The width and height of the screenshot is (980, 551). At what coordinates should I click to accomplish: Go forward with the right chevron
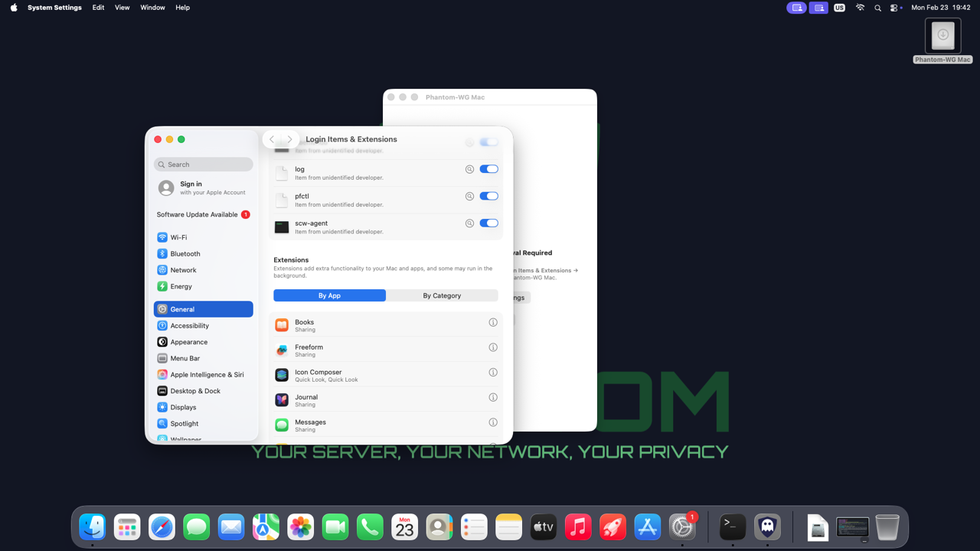coord(290,139)
